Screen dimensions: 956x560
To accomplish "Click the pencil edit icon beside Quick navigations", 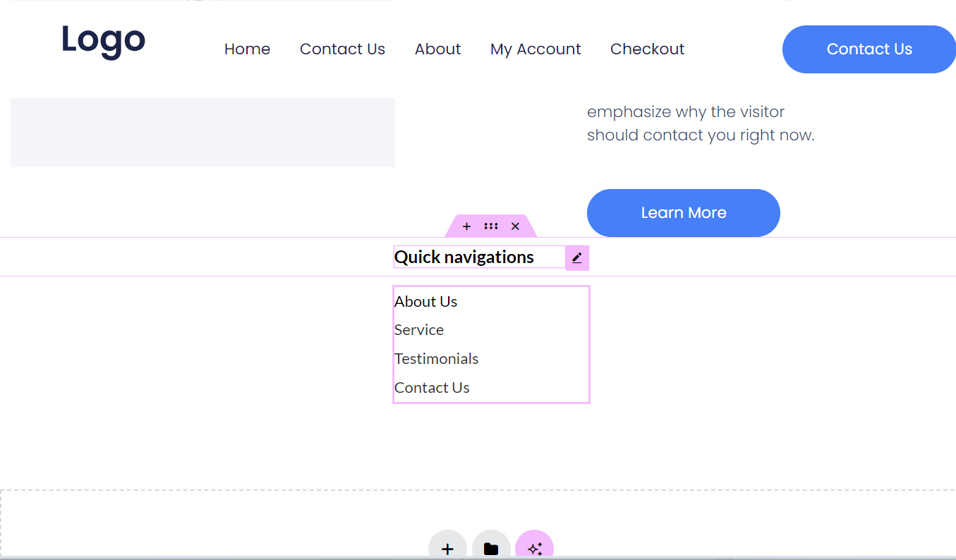I will (577, 258).
